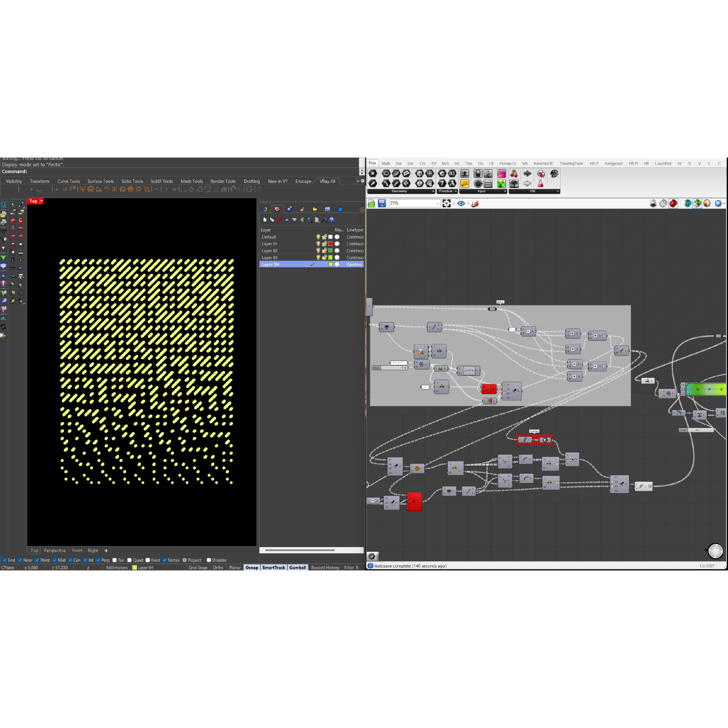Toggle the Gumball status bar button
The image size is (728, 728).
tap(297, 568)
